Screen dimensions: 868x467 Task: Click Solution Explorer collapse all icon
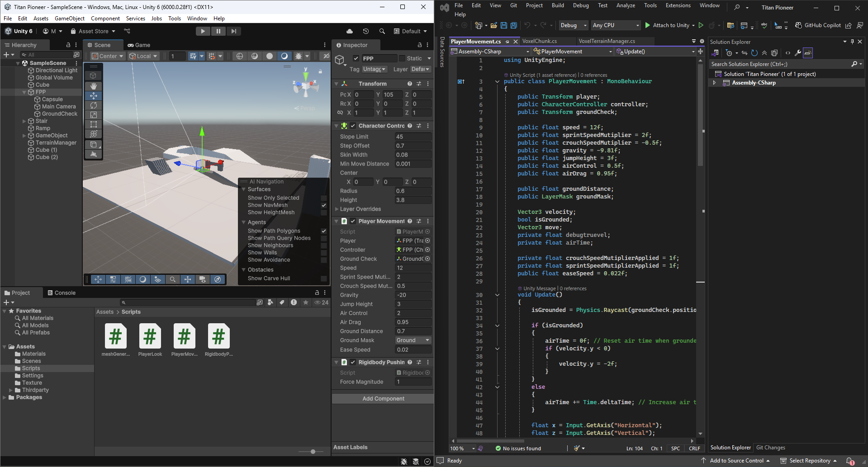pos(764,53)
